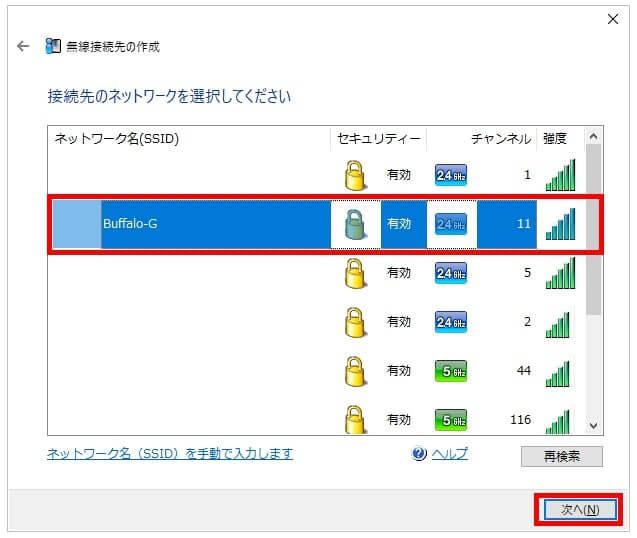Click the blue help question mark icon

click(419, 453)
